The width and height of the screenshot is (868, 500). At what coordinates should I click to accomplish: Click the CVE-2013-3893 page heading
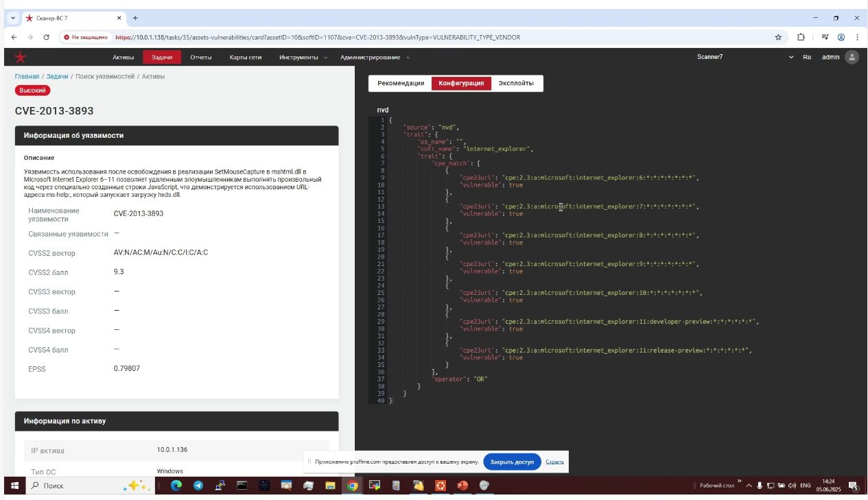pyautogui.click(x=54, y=111)
